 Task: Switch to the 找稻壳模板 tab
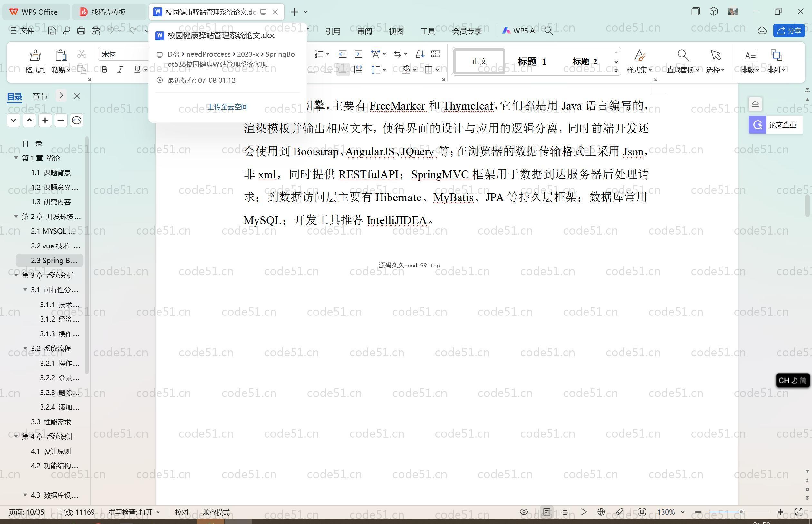click(x=109, y=12)
